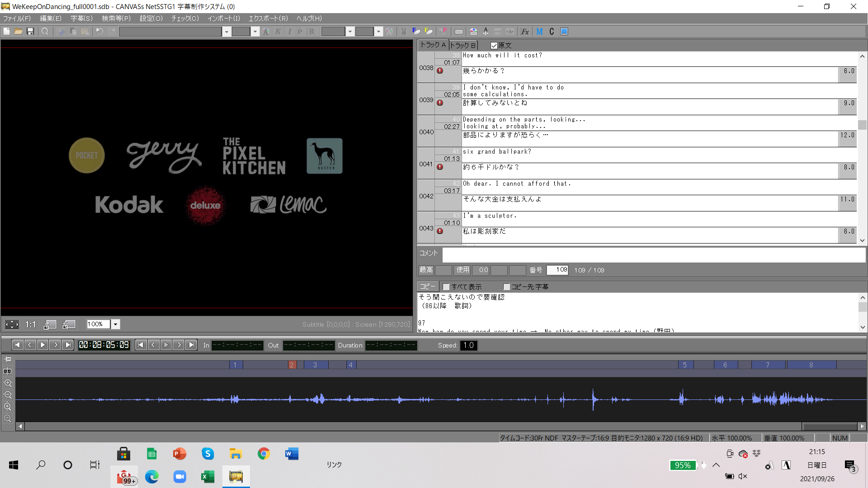Image resolution: width=868 pixels, height=488 pixels.
Task: Click the fit-to-window arrows icon below video
Action: click(x=12, y=324)
